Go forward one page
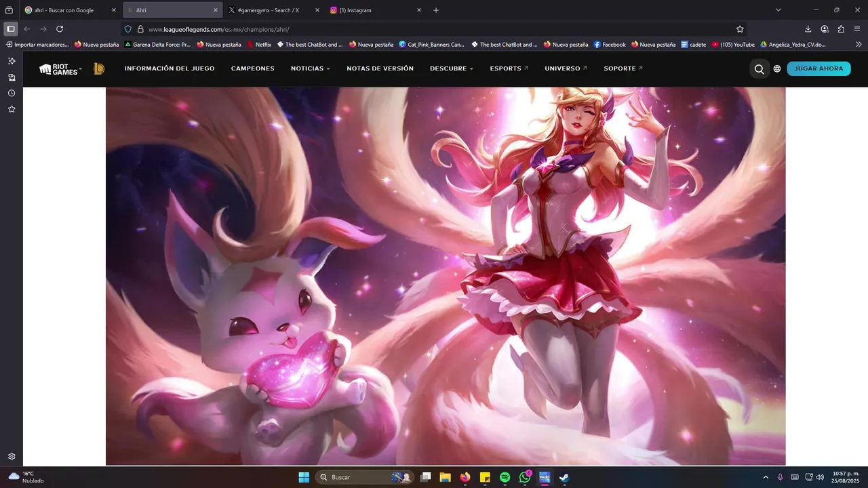 [x=43, y=29]
